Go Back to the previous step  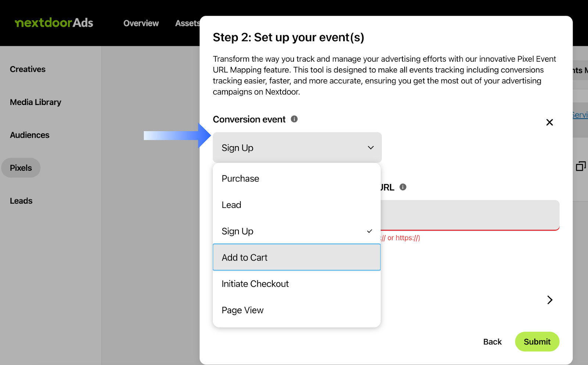[x=492, y=342]
